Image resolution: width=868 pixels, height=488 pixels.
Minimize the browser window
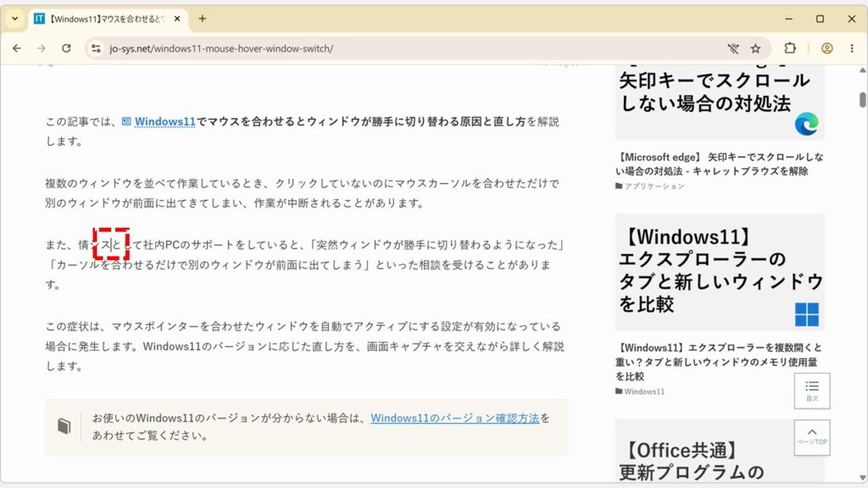point(789,19)
